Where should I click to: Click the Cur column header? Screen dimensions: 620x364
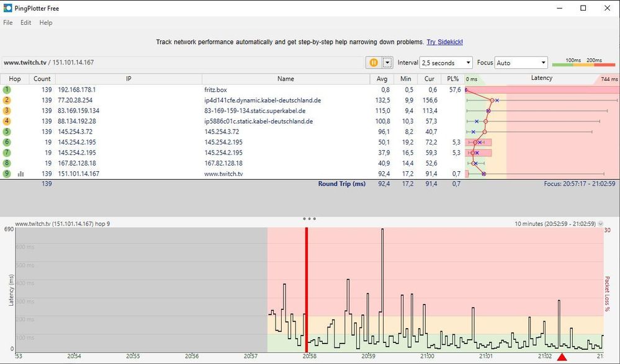click(x=429, y=79)
